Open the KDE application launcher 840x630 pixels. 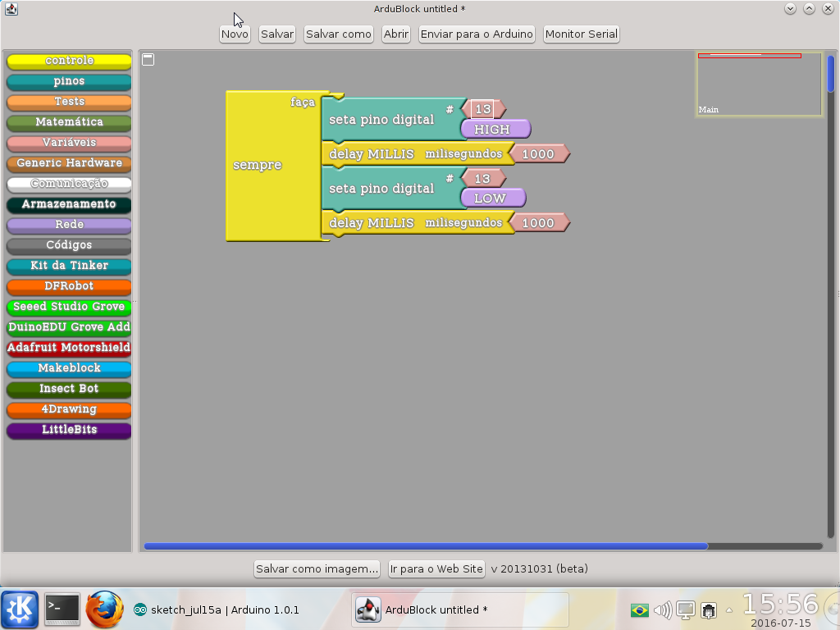[20, 609]
